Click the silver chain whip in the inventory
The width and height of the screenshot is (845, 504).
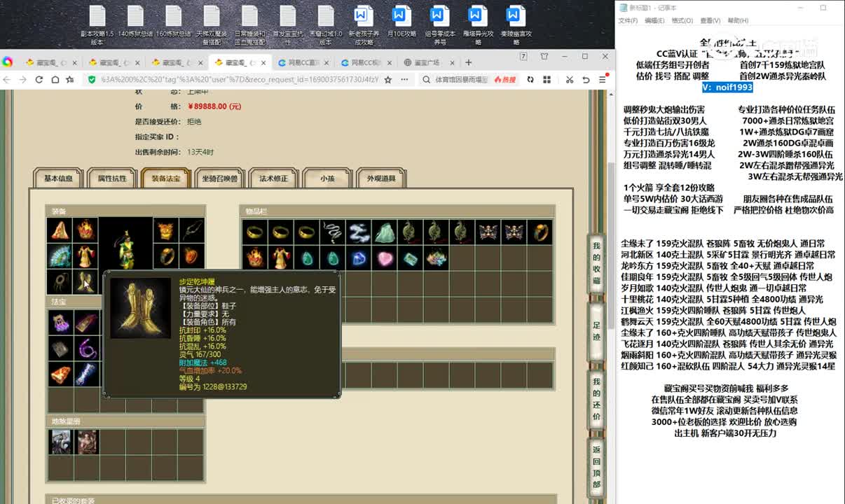(332, 232)
